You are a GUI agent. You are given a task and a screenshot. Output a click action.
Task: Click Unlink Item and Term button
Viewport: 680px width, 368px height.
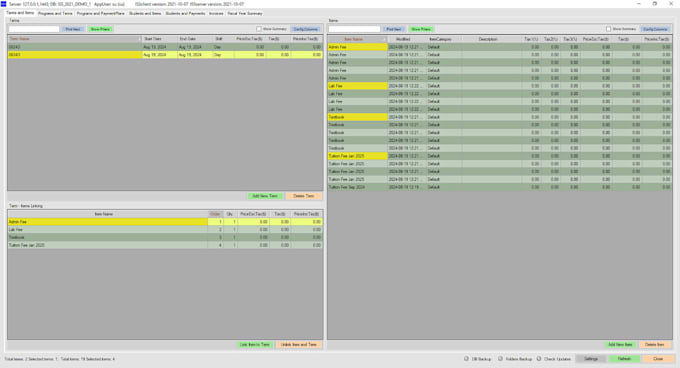click(x=298, y=345)
